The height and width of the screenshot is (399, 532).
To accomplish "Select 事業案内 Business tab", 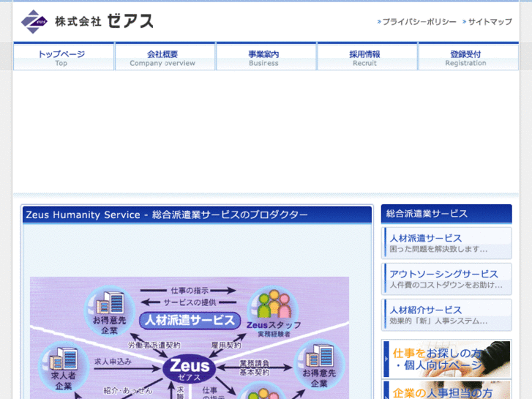I will (x=266, y=56).
